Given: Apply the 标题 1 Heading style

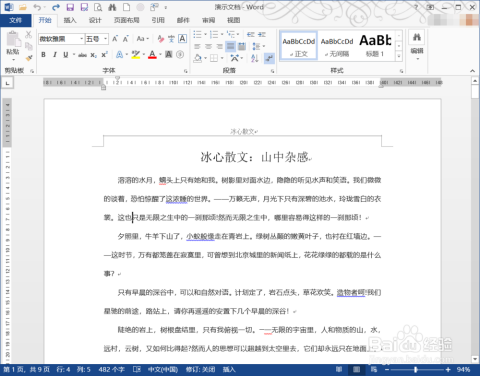Looking at the screenshot, I should coord(375,46).
